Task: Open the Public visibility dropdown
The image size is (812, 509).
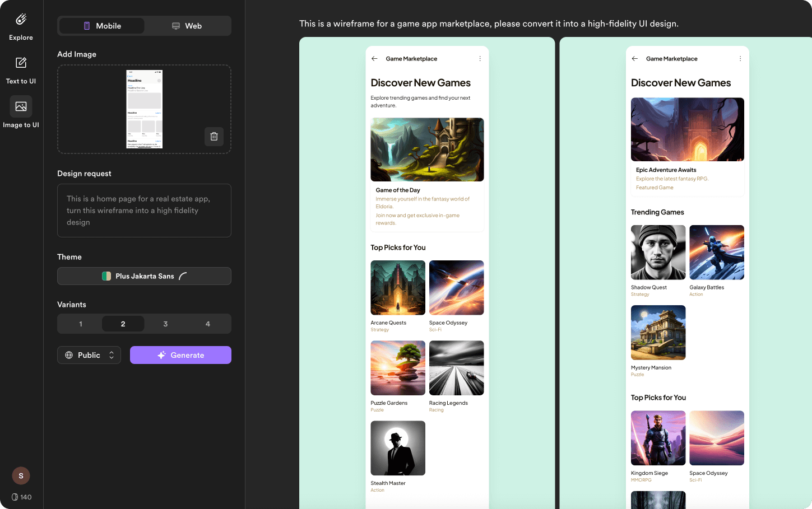Action: pyautogui.click(x=89, y=355)
